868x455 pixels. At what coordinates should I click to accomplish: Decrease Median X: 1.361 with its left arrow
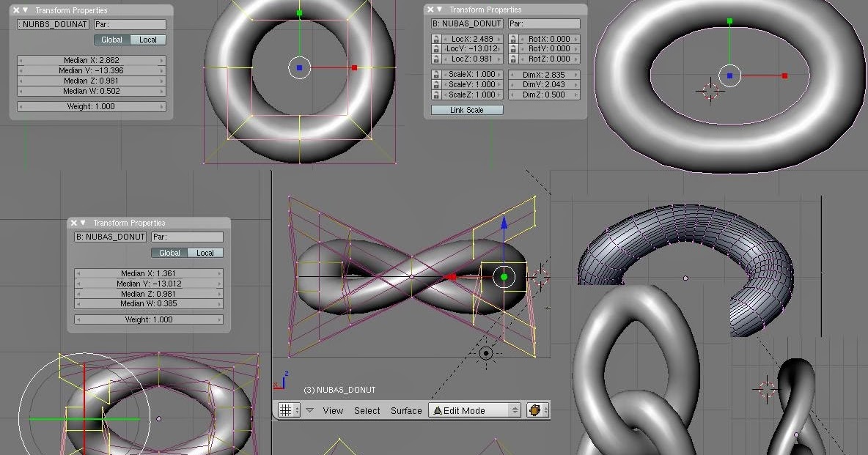click(78, 273)
